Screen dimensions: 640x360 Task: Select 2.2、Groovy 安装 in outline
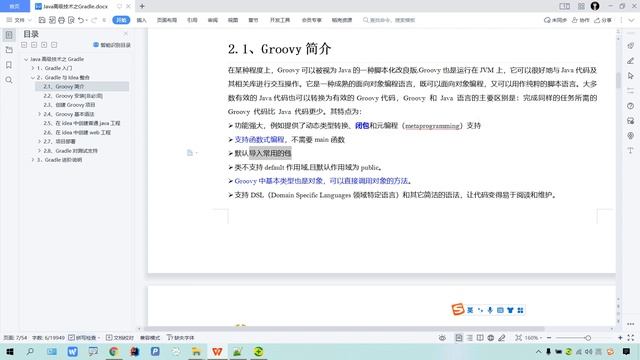pyautogui.click(x=73, y=96)
